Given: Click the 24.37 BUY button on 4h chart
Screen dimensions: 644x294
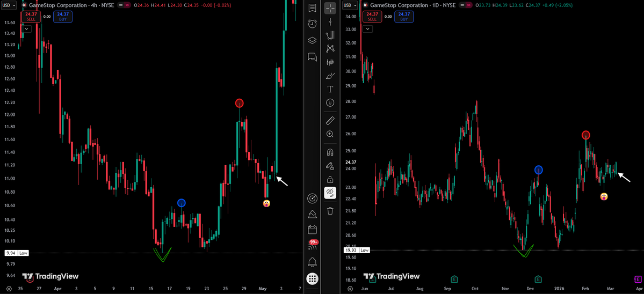Looking at the screenshot, I should [63, 17].
